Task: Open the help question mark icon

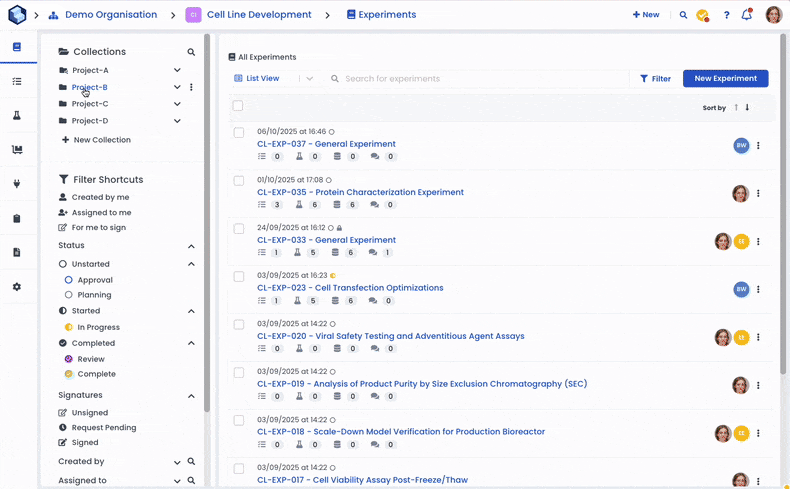Action: 726,15
